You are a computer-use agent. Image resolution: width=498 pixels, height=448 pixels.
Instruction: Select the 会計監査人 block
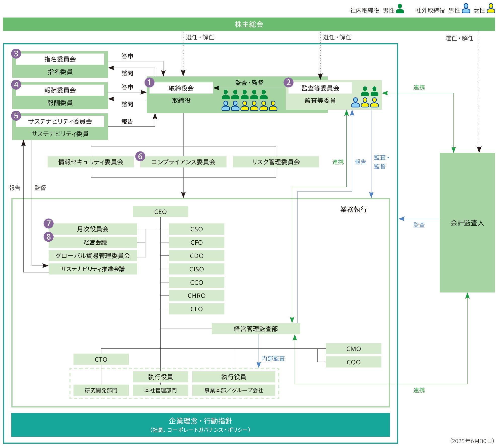click(467, 223)
